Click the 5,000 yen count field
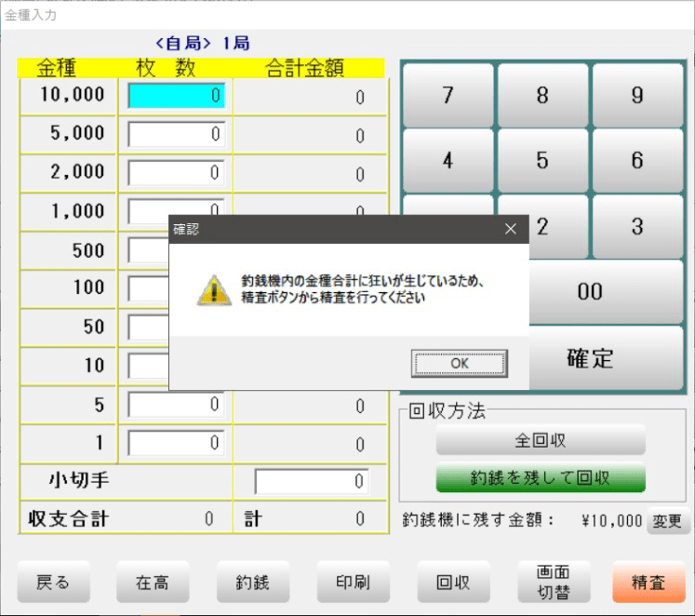695x616 pixels. point(176,134)
